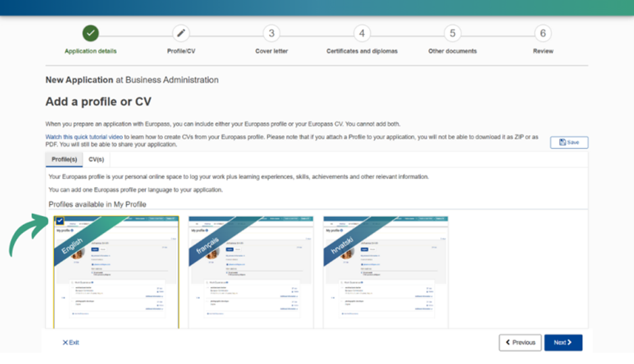Click the Certificates and diplomas step label
The image size is (634, 364).
[x=362, y=51]
